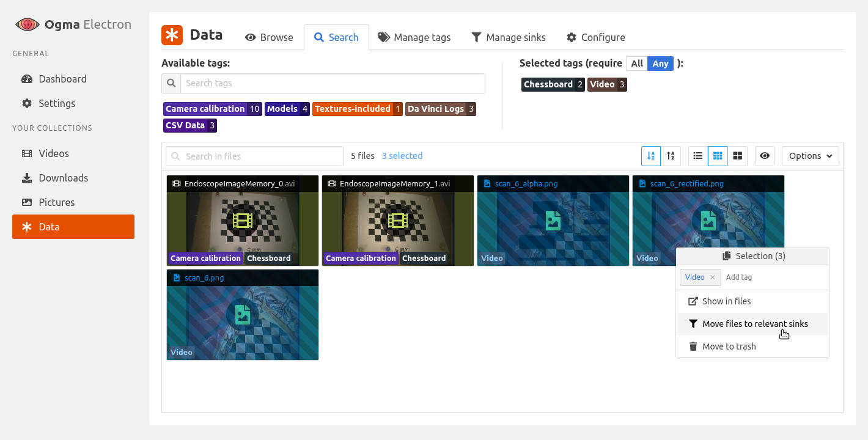Require Any selected tags

[x=660, y=64]
